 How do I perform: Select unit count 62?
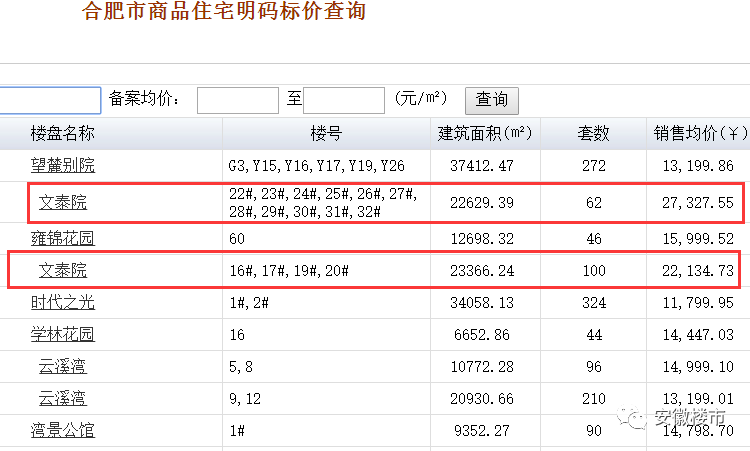click(x=594, y=203)
